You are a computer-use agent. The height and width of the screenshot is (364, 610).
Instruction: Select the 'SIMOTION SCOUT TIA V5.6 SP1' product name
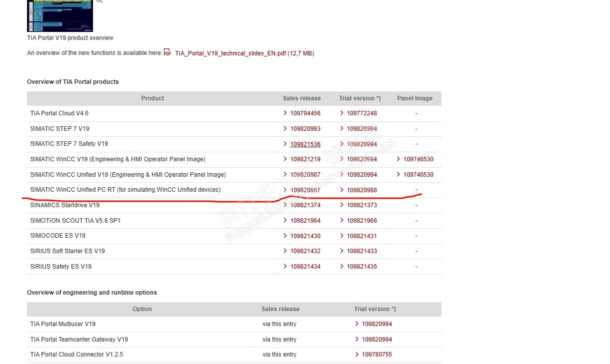coord(75,221)
